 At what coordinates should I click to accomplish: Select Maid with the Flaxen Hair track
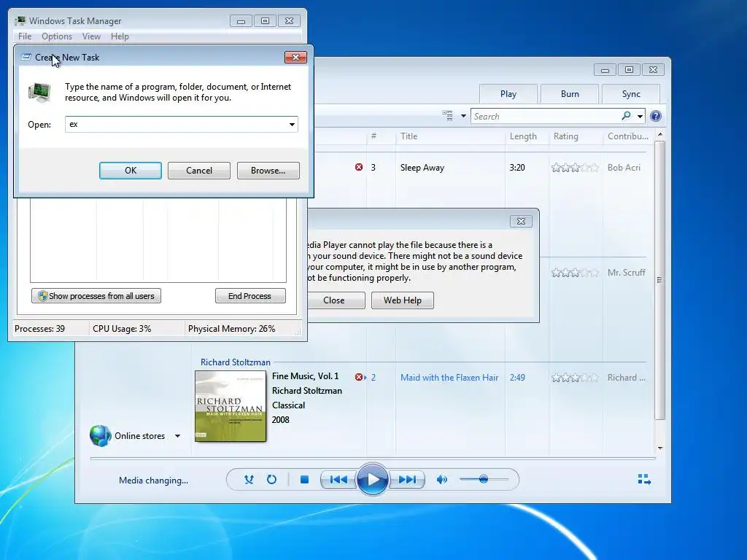[x=449, y=378]
